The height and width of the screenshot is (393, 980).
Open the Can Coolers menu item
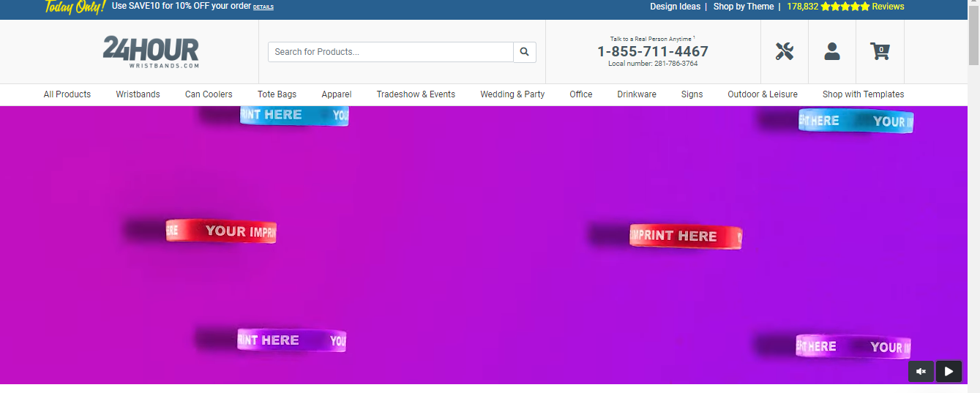point(209,94)
